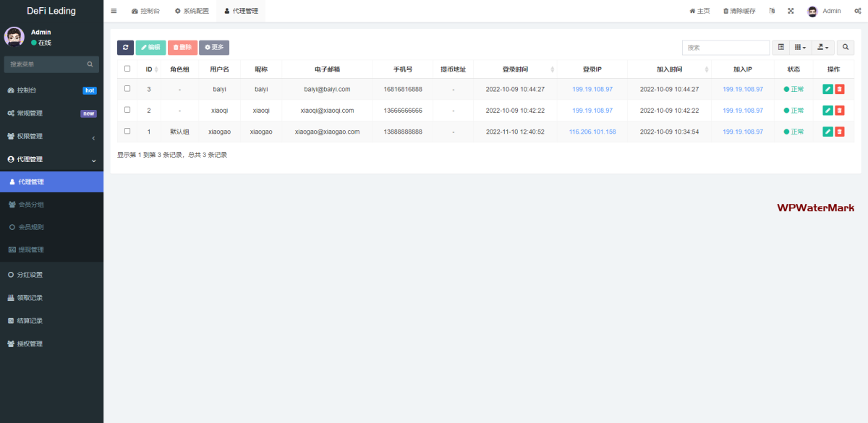Click the magnifier search button beside export
The height and width of the screenshot is (423, 868).
(x=846, y=47)
